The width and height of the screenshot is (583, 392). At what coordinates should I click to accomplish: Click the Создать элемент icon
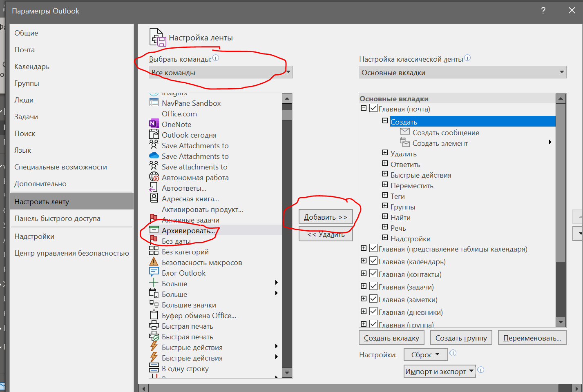[x=405, y=142]
